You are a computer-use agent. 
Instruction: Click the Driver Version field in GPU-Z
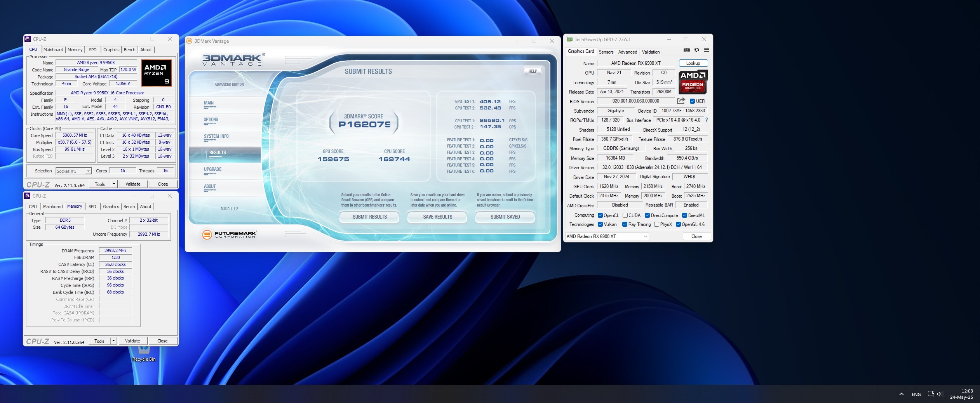point(652,168)
